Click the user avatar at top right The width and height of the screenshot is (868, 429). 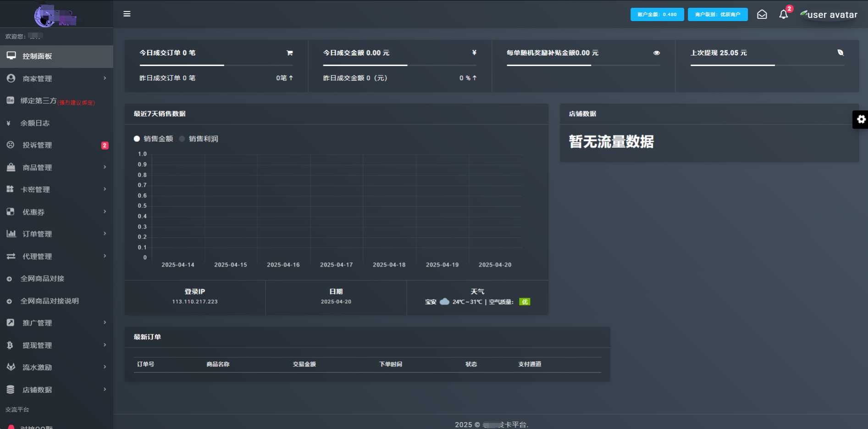click(828, 14)
